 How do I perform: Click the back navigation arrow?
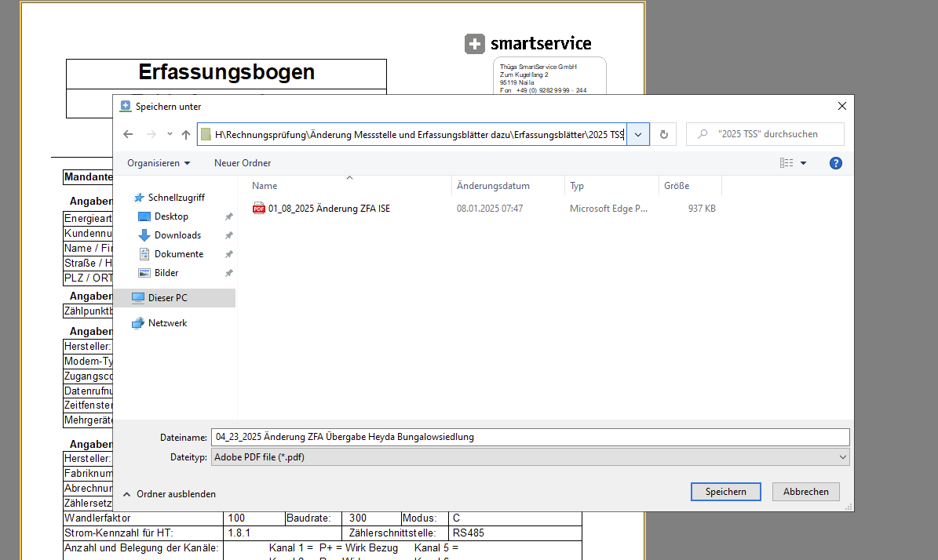point(128,134)
